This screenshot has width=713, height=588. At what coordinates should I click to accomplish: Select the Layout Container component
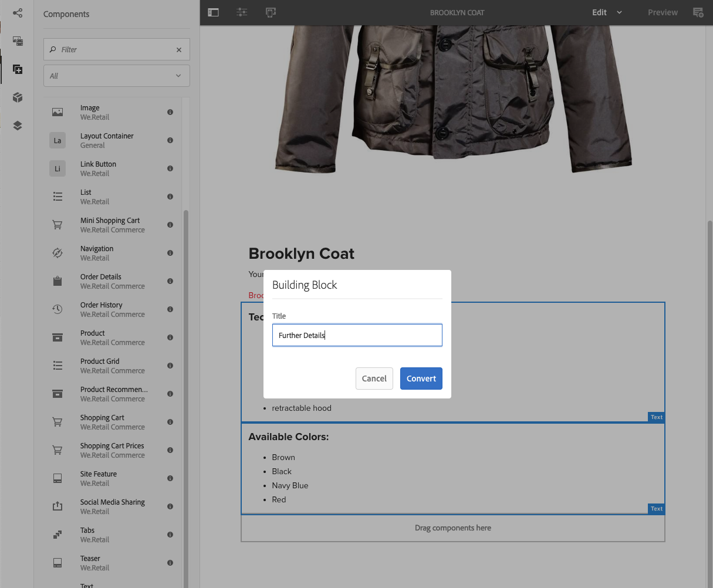112,140
